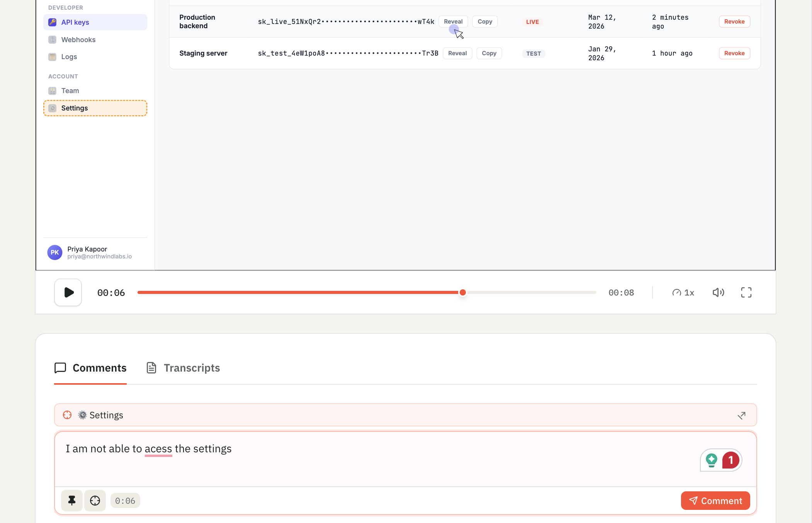Click the Team sidebar icon
This screenshot has width=812, height=523.
[52, 91]
